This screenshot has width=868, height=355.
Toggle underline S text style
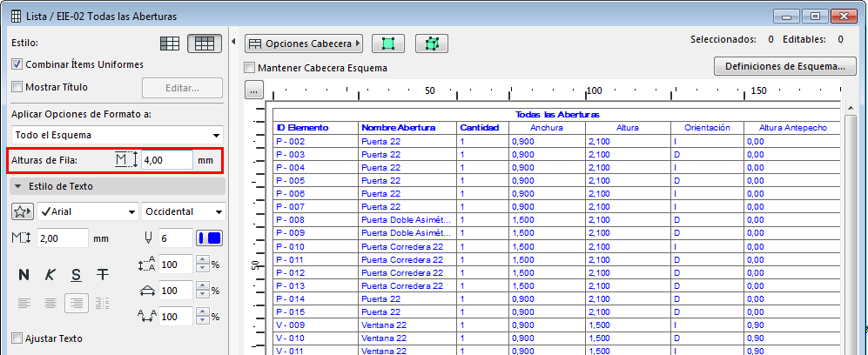[76, 274]
